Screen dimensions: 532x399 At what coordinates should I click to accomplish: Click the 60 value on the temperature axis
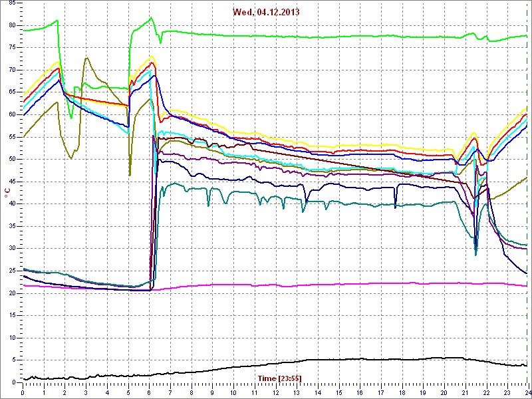(x=12, y=114)
